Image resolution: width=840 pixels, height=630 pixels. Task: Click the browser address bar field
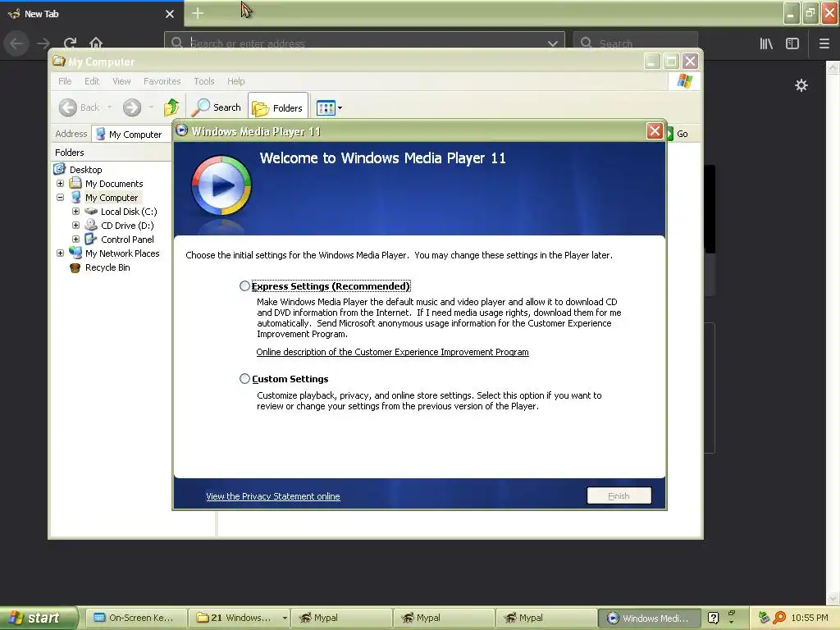tap(364, 43)
